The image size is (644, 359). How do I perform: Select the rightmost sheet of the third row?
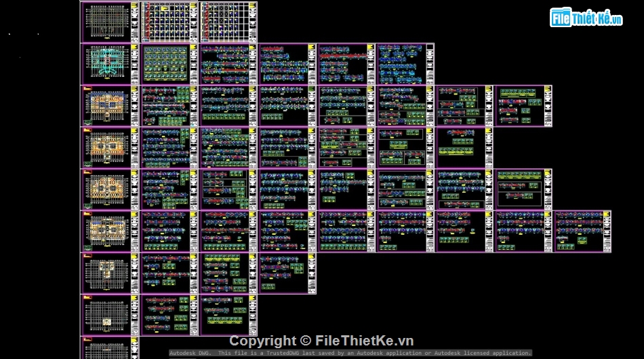coord(523,106)
